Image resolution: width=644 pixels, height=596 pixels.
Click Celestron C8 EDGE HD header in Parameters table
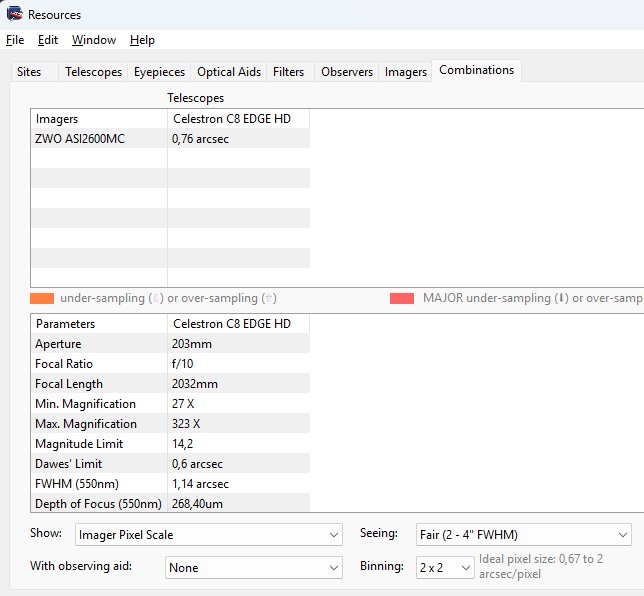[x=239, y=324]
